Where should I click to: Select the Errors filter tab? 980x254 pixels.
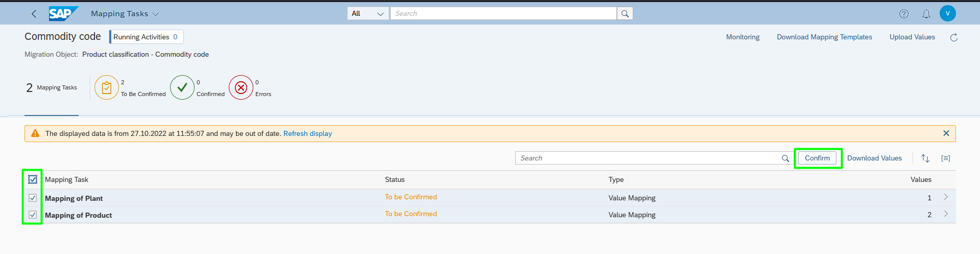250,88
